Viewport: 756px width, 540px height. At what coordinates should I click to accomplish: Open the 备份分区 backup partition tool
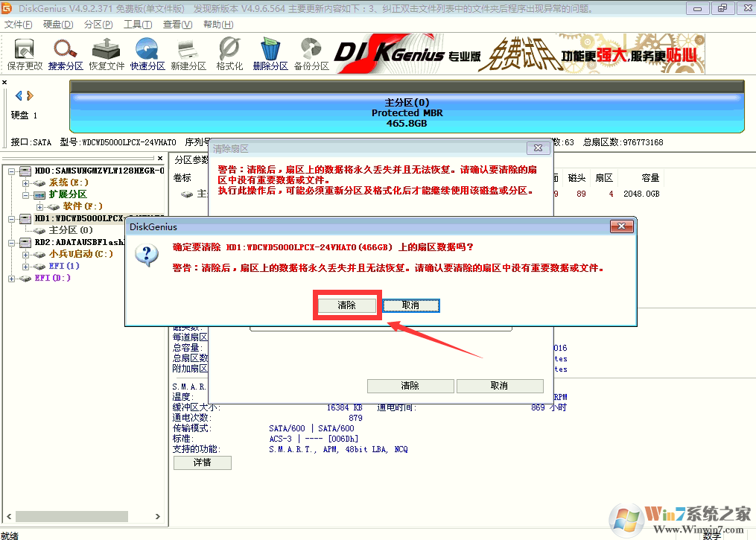(x=311, y=54)
